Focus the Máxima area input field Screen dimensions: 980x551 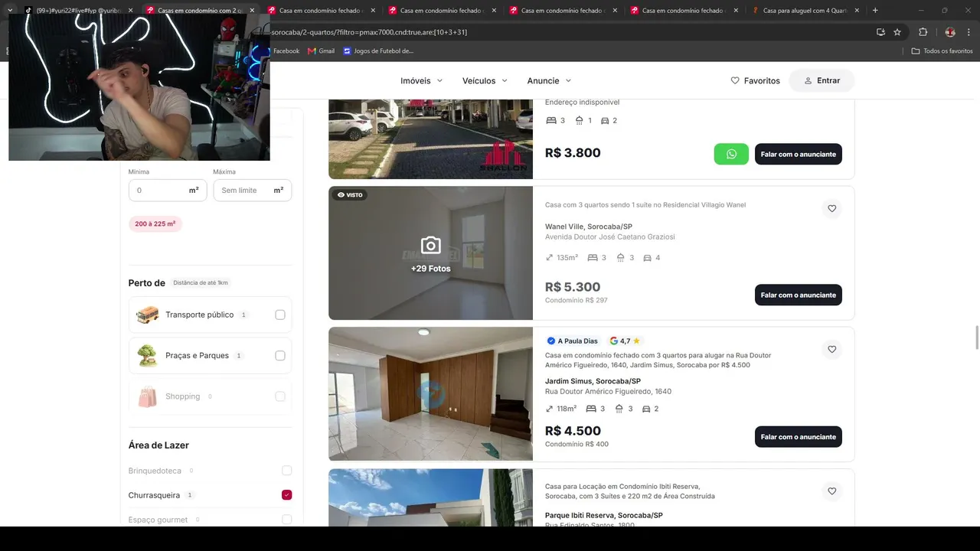(253, 191)
